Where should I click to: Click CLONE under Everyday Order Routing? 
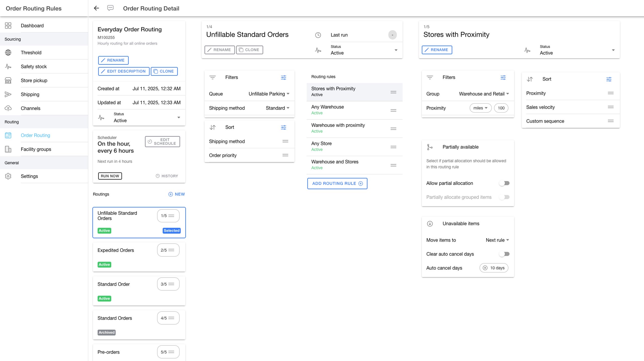(164, 71)
